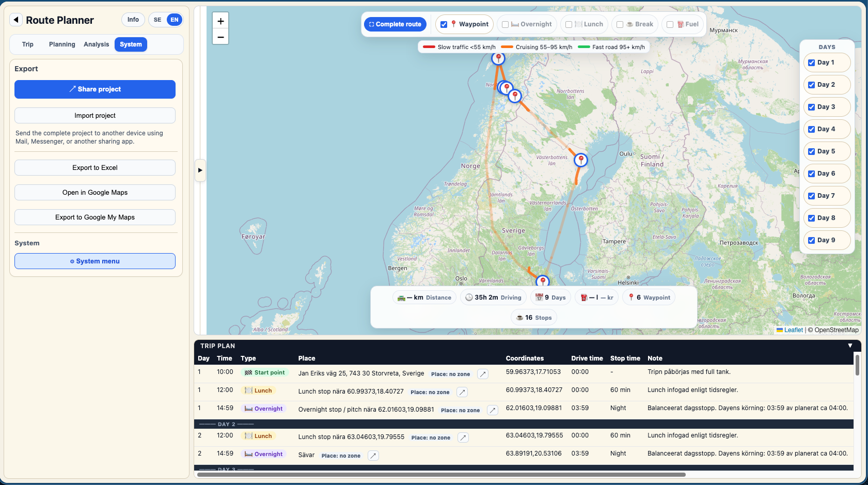Uncheck Day 8 in the Days panel
The width and height of the screenshot is (868, 485).
812,218
